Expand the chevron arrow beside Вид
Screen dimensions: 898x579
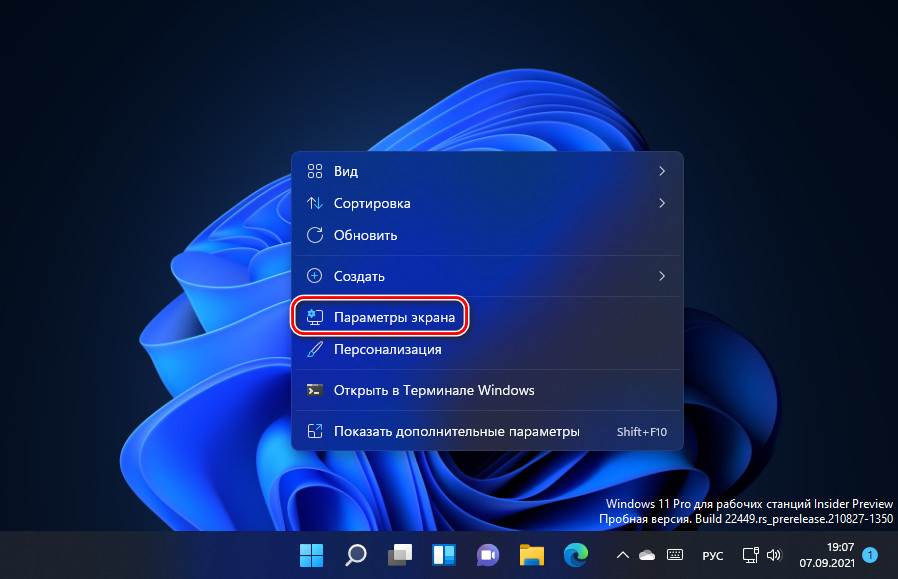coord(662,171)
